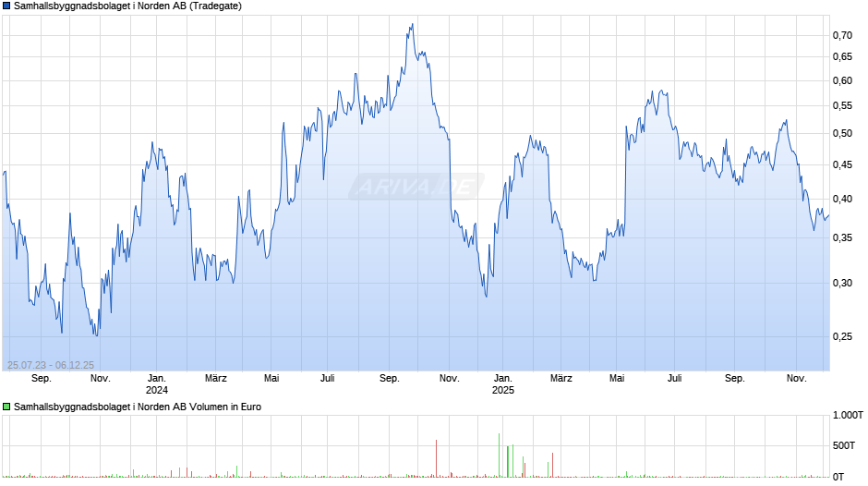Click the 0,70 price axis label
Viewport: 868px width, 486px height.
tap(842, 35)
